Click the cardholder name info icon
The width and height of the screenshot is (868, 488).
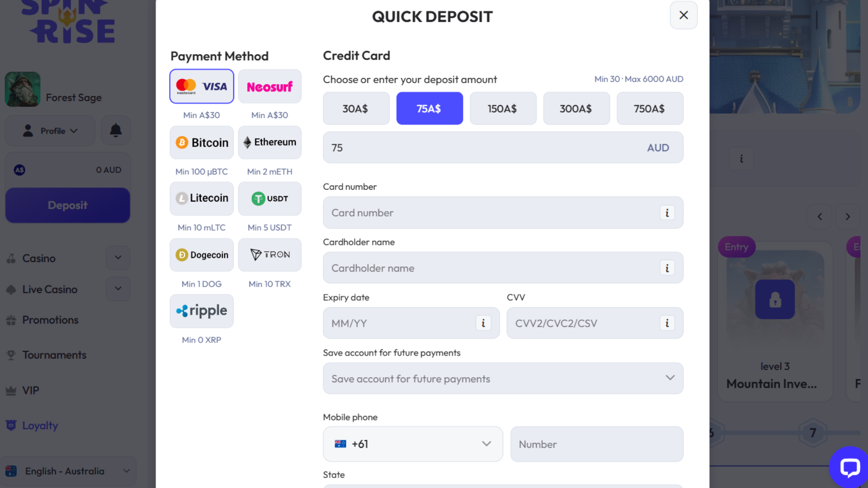(x=667, y=268)
